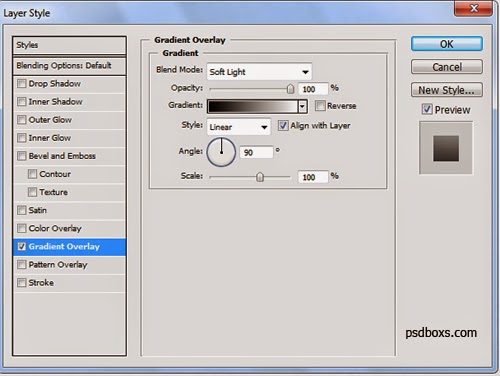Select the Styles list header
The height and width of the screenshot is (376, 500).
69,45
